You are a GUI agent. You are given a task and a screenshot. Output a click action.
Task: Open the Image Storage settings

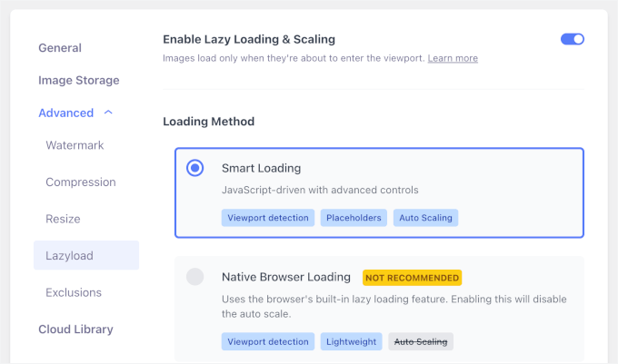[x=79, y=81]
